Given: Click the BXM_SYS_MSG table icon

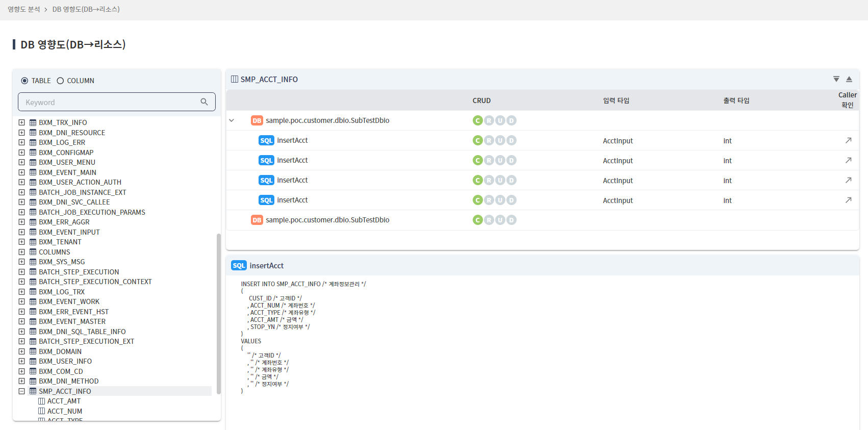Looking at the screenshot, I should pos(33,262).
